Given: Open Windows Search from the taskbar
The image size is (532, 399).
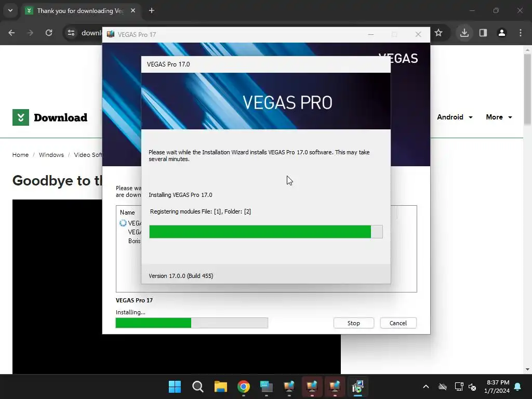Looking at the screenshot, I should coord(198,387).
